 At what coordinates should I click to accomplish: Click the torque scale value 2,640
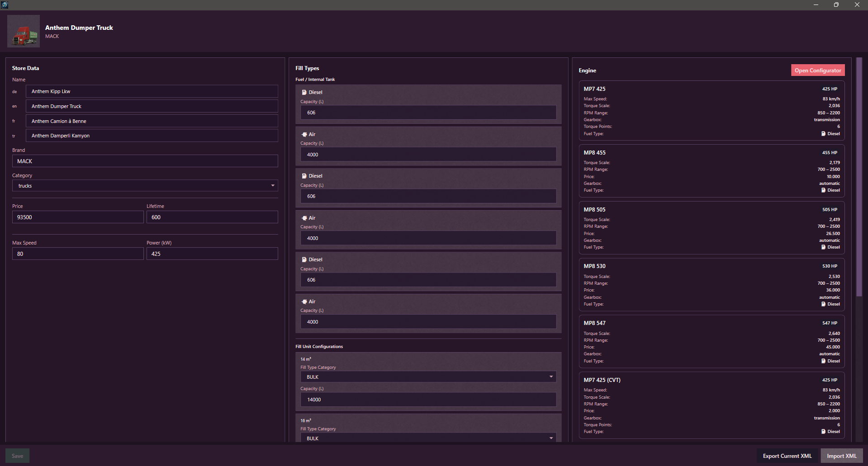[x=835, y=334]
